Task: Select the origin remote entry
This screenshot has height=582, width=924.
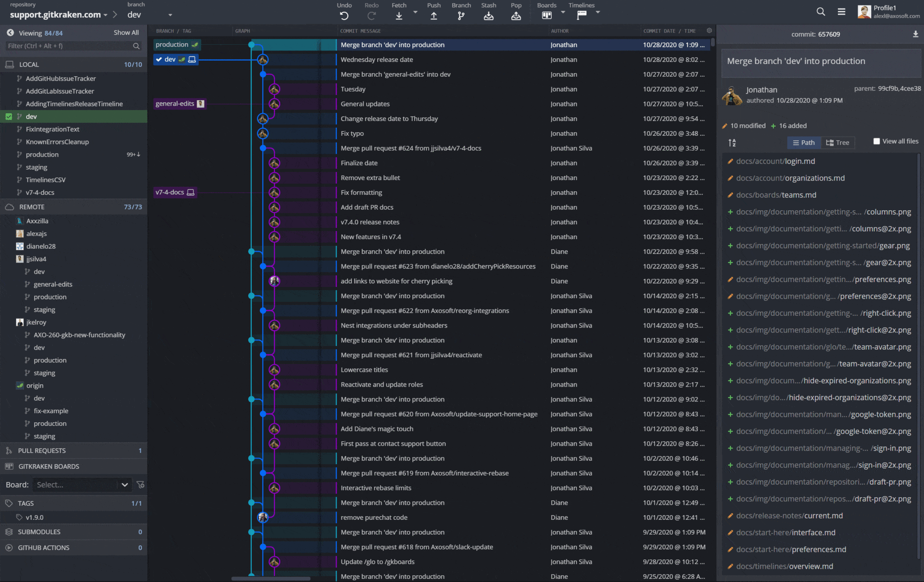Action: pyautogui.click(x=74, y=386)
